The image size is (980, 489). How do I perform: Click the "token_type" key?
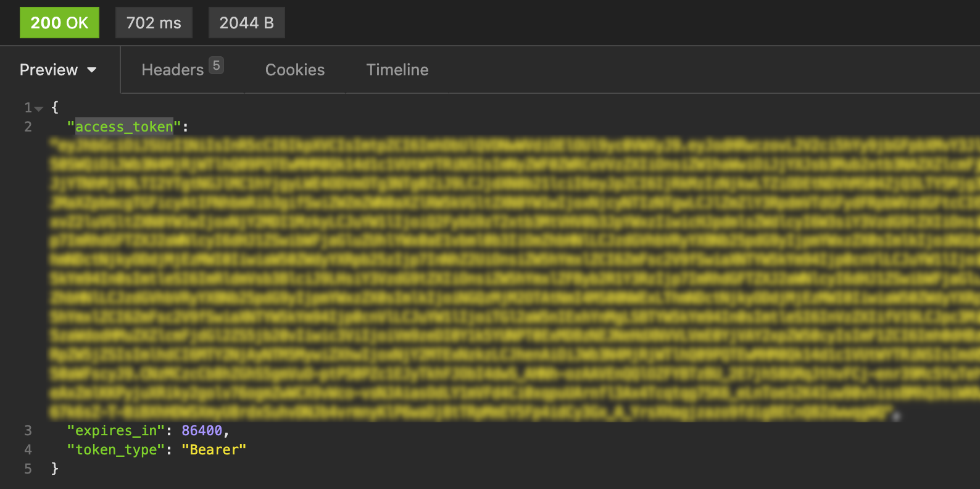coord(115,449)
